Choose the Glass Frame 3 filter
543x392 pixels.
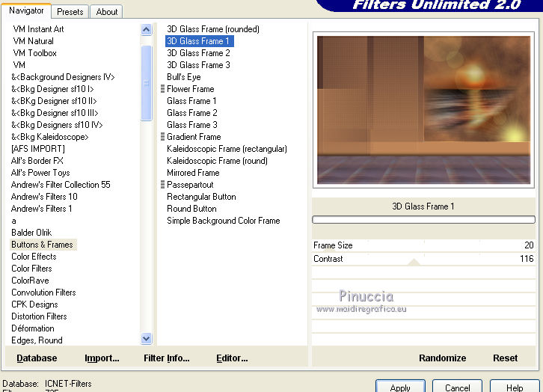(x=192, y=125)
